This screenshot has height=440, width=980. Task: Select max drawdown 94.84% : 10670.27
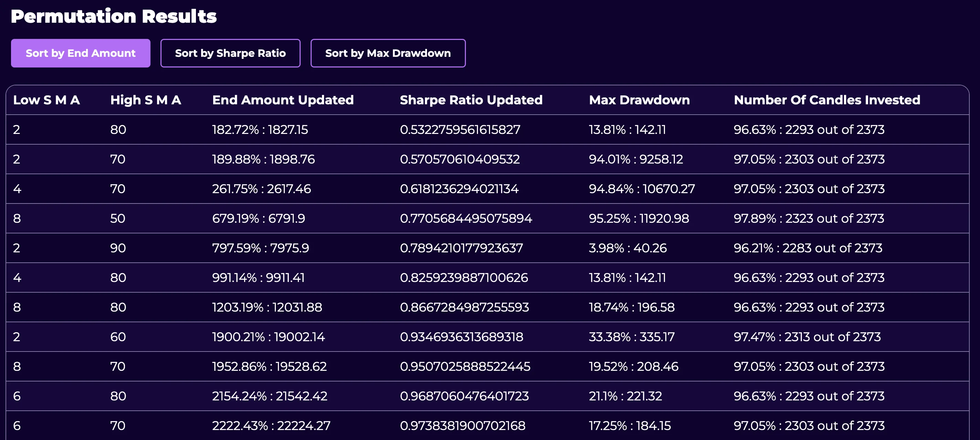pyautogui.click(x=642, y=189)
